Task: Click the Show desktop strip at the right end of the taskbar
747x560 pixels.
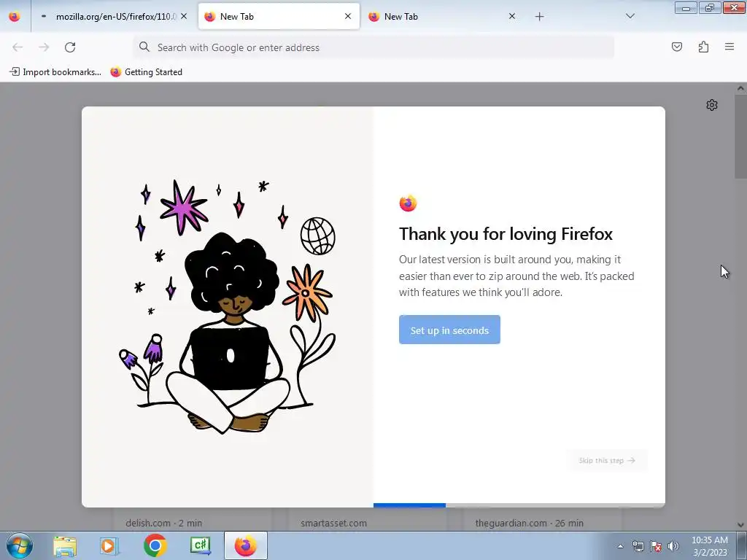Action: click(741, 545)
